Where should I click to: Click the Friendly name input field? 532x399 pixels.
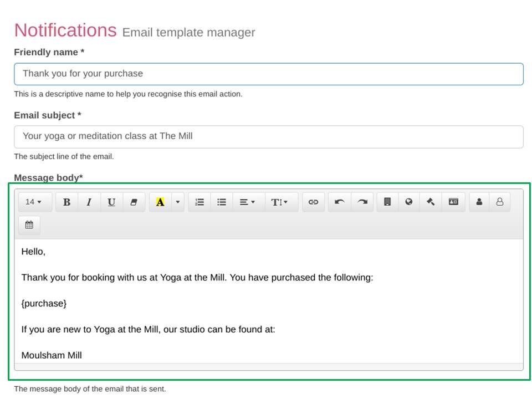(x=269, y=74)
